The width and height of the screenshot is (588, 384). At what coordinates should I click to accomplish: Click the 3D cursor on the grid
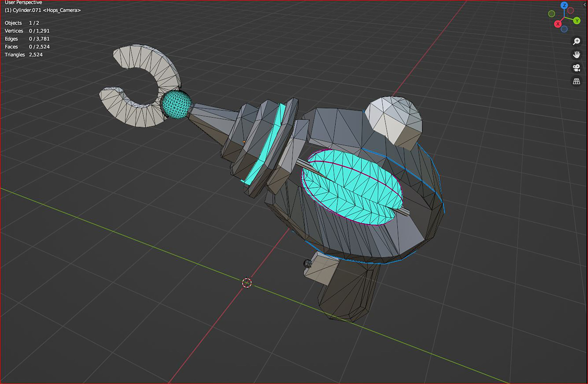pyautogui.click(x=247, y=283)
